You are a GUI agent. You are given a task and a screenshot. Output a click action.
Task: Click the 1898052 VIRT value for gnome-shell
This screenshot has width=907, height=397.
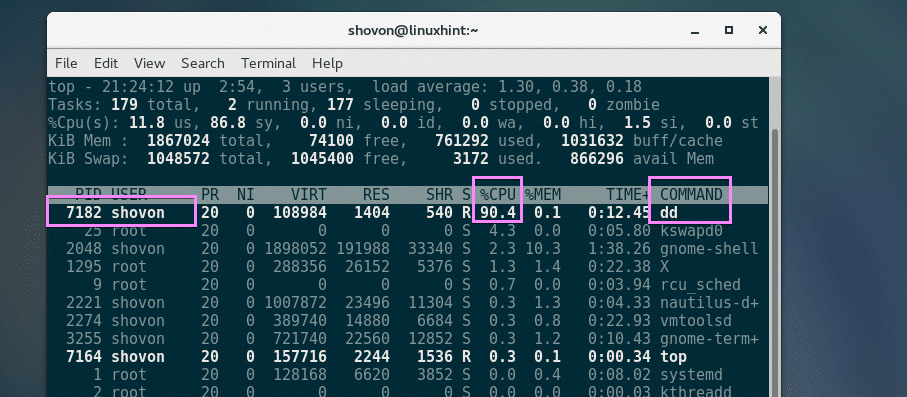296,249
